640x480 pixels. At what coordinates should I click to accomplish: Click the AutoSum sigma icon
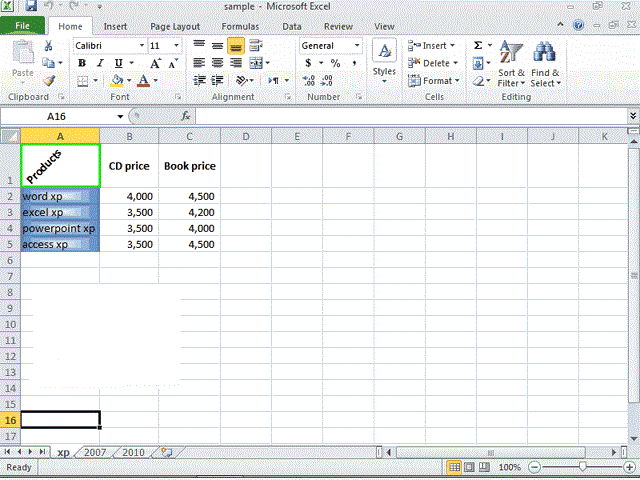[478, 45]
